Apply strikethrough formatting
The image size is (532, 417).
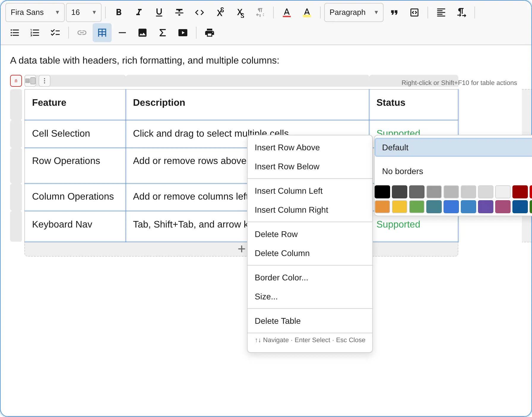pyautogui.click(x=179, y=12)
